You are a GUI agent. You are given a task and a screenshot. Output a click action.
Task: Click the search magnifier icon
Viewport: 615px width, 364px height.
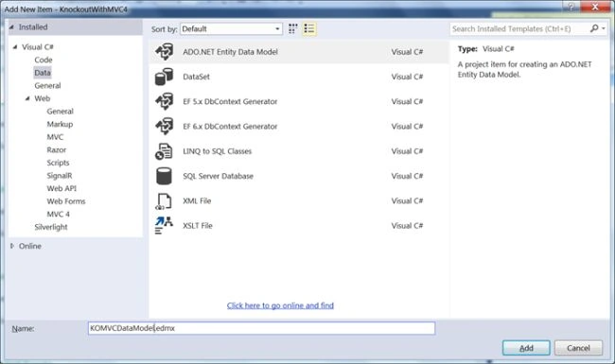click(594, 28)
